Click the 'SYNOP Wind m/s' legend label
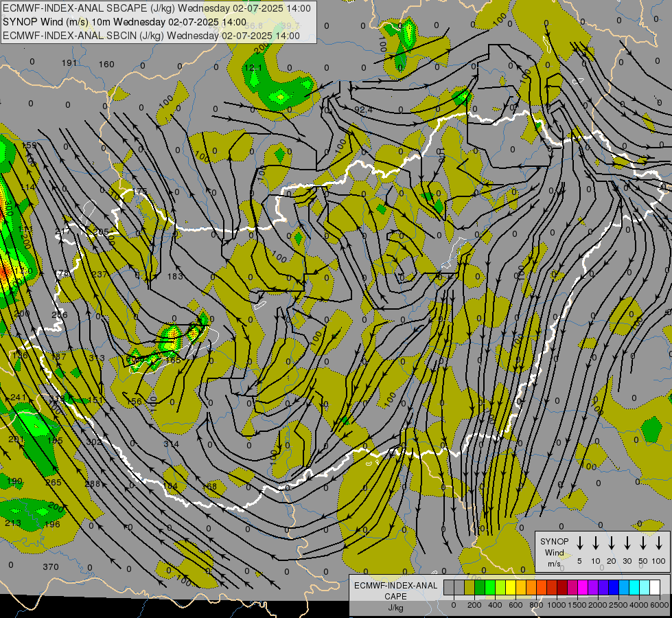 click(x=554, y=552)
